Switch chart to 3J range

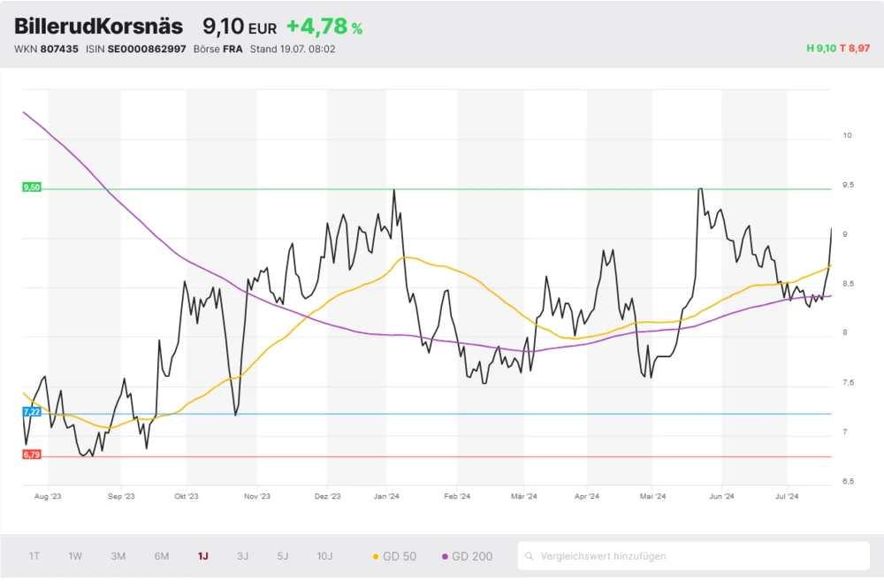243,556
